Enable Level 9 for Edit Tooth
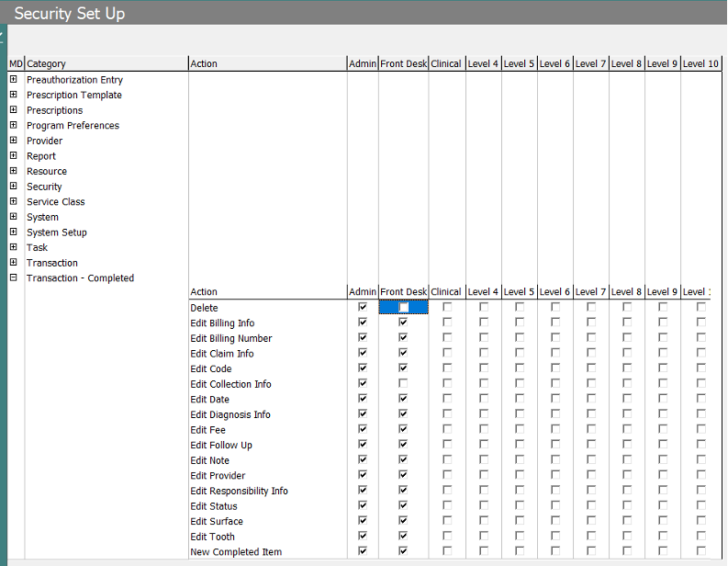Viewport: 728px width, 566px height. 663,537
